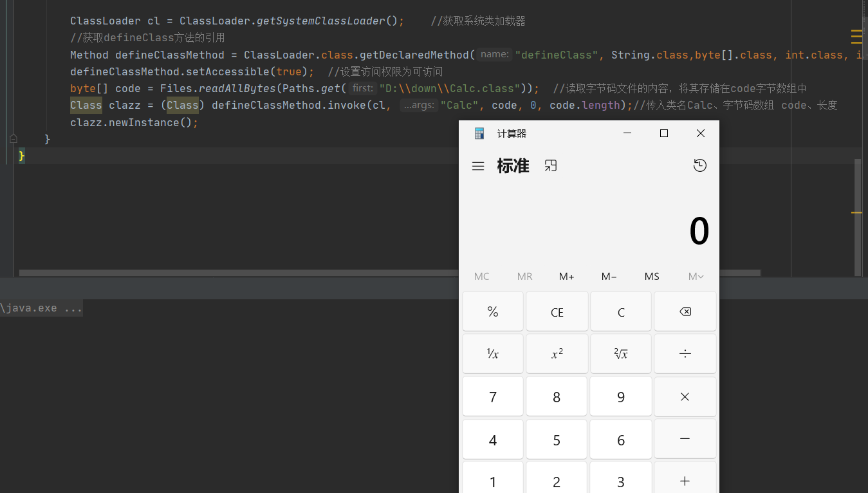The width and height of the screenshot is (868, 493).
Task: Click the square root key
Action: coord(621,353)
